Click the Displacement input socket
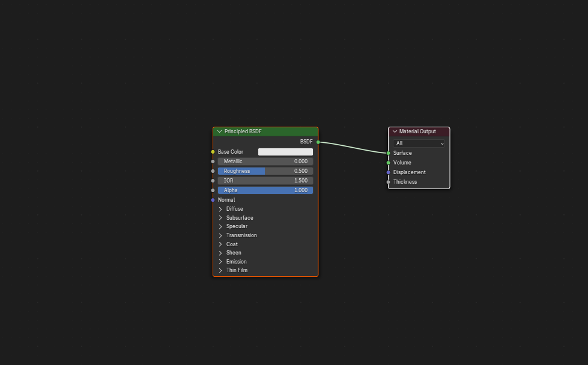Image resolution: width=588 pixels, height=365 pixels. pos(388,172)
